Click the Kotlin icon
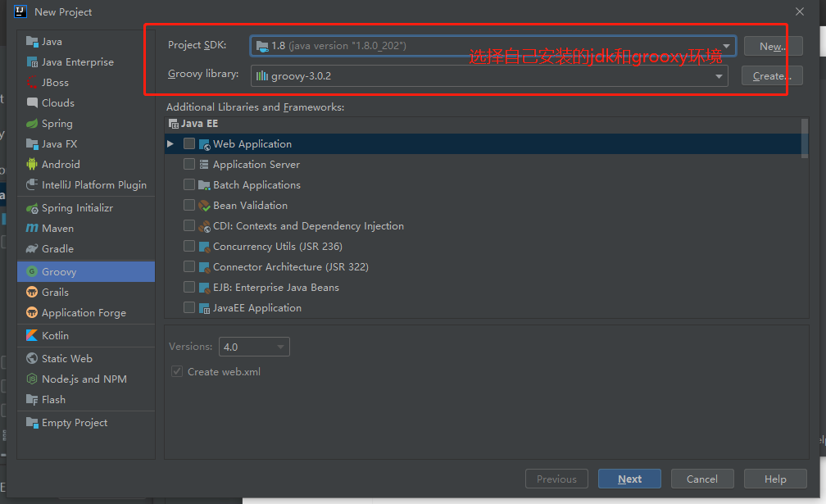This screenshot has height=504, width=826. (x=32, y=335)
